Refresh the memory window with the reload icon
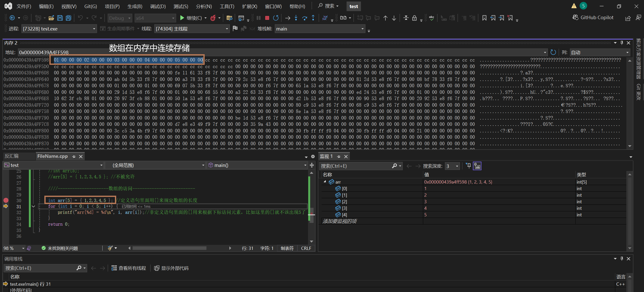Screen dimensions: 644x292 click(553, 52)
